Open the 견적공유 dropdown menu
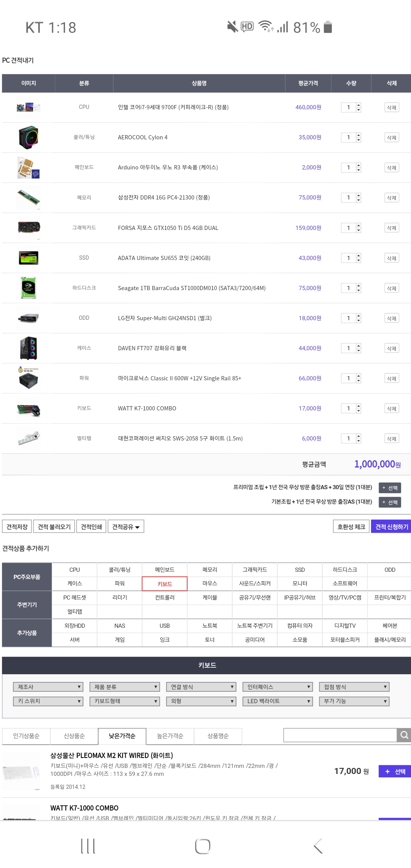411x868 pixels. (126, 527)
